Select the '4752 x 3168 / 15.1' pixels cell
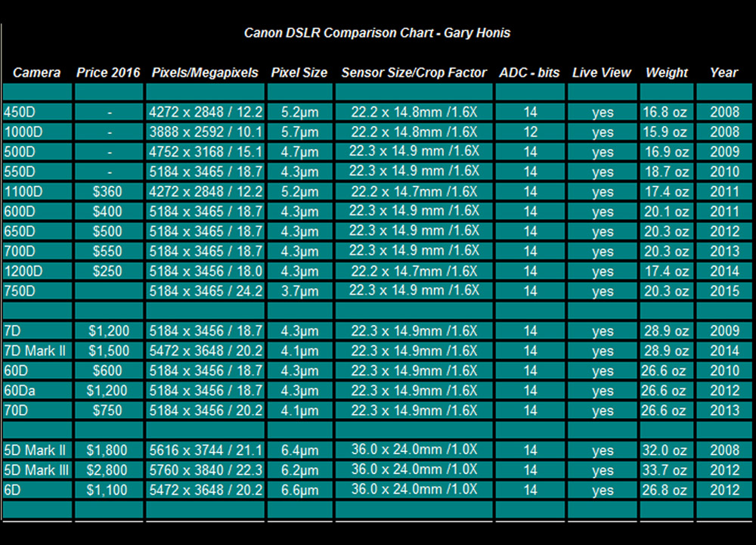756x545 pixels. [206, 152]
